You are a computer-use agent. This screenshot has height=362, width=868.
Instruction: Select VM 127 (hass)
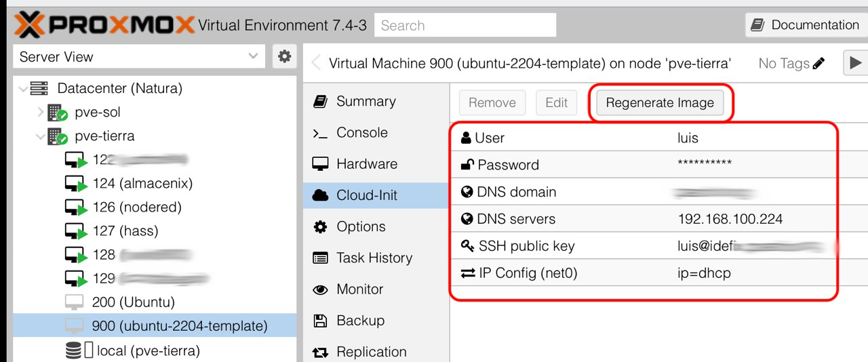click(x=125, y=231)
